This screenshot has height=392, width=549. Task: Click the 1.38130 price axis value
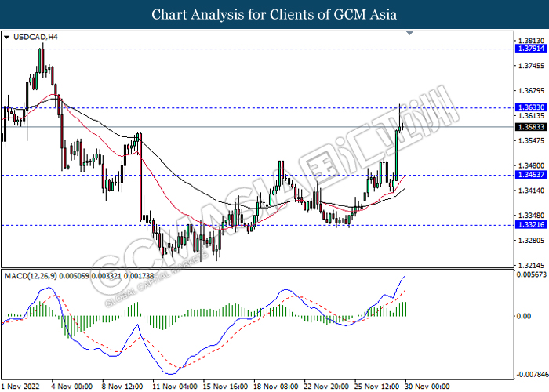coord(532,41)
